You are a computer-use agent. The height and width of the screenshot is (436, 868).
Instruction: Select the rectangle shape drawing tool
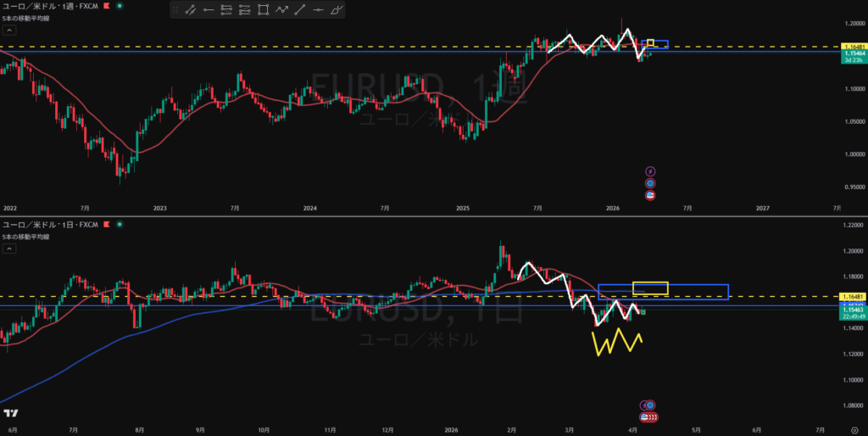tap(263, 10)
